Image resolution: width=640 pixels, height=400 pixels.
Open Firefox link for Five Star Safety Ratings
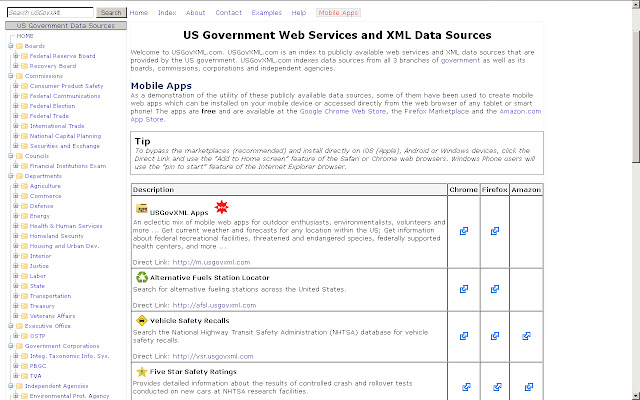[497, 387]
